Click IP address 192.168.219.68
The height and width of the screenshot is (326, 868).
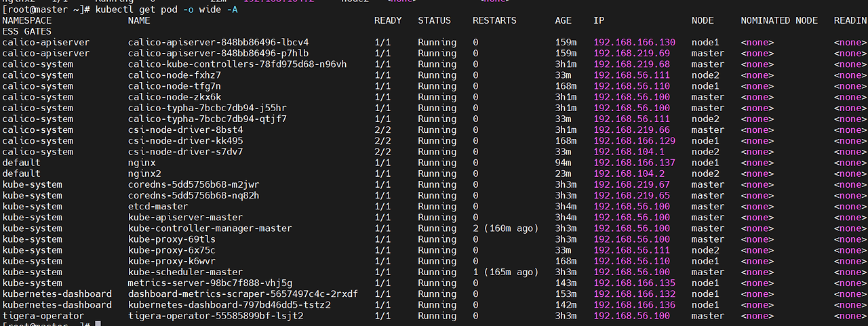coord(632,64)
